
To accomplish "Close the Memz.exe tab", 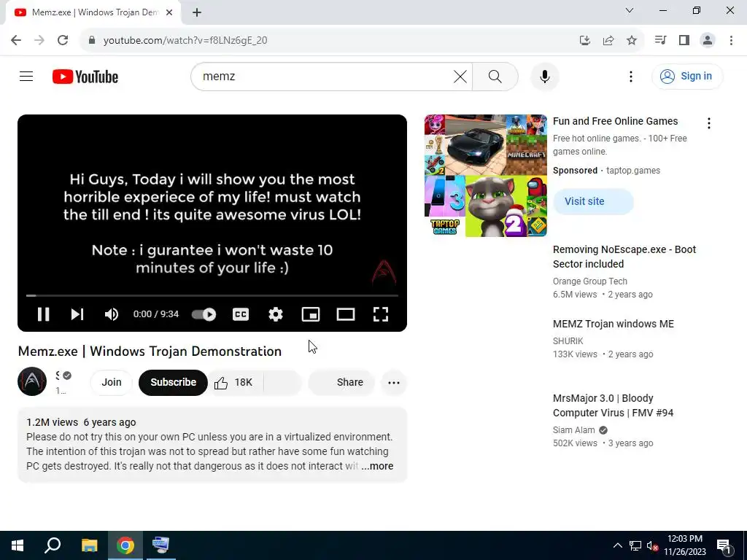I will pos(169,12).
